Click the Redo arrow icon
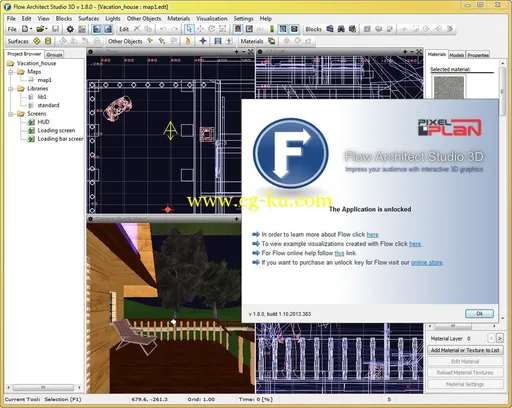The height and width of the screenshot is (408, 512). 174,29
